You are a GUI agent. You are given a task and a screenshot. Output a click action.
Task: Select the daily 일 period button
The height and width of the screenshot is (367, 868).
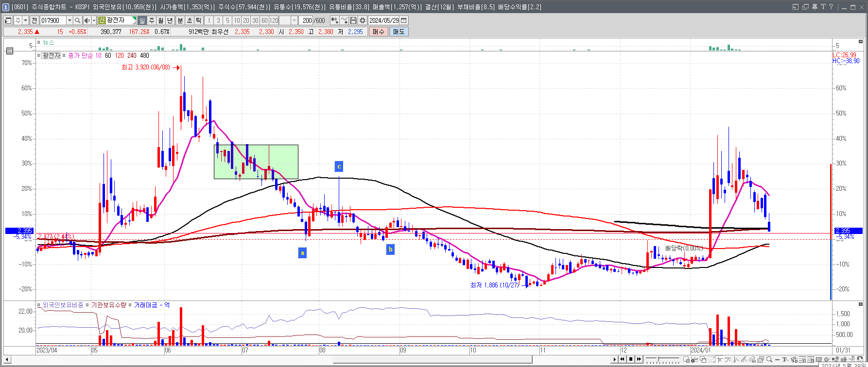pyautogui.click(x=142, y=20)
